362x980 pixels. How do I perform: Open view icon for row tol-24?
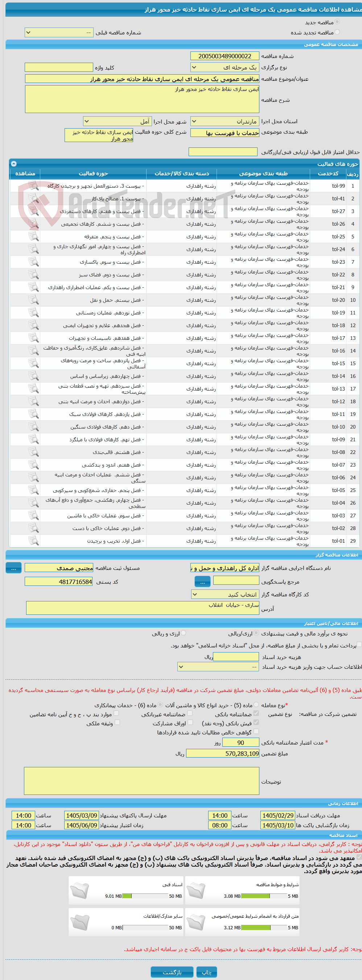(33, 249)
